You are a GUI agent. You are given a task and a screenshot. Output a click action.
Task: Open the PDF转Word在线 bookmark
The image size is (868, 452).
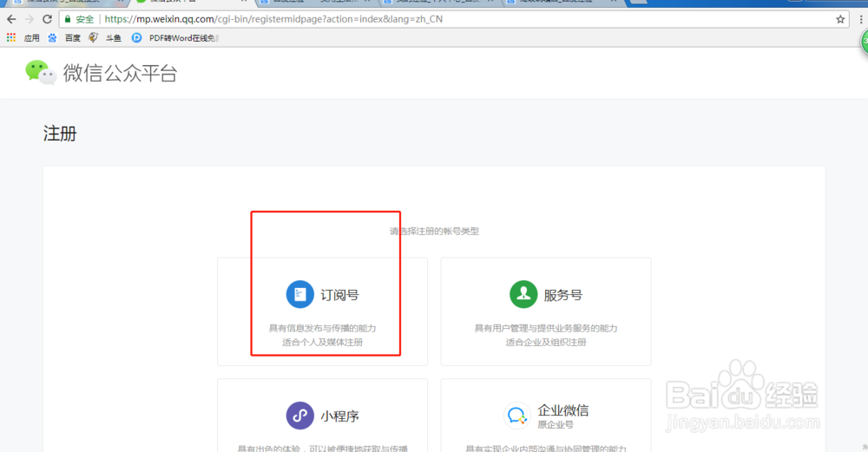coord(184,38)
